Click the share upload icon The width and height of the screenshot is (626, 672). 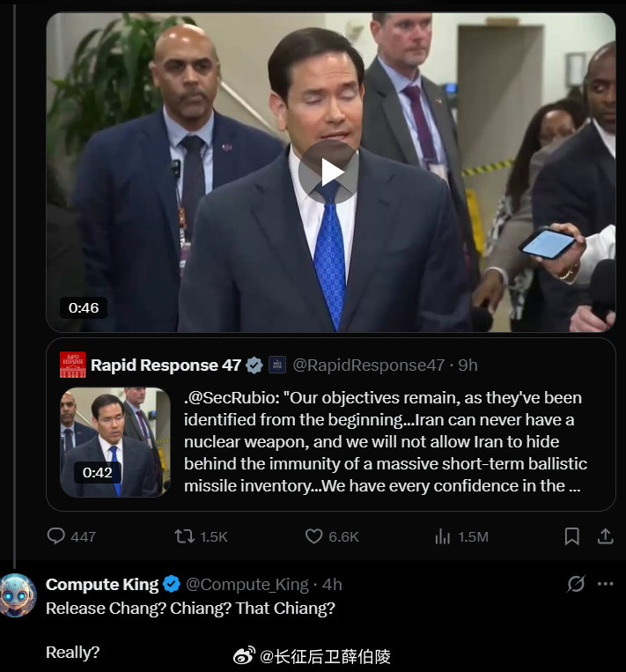[605, 535]
